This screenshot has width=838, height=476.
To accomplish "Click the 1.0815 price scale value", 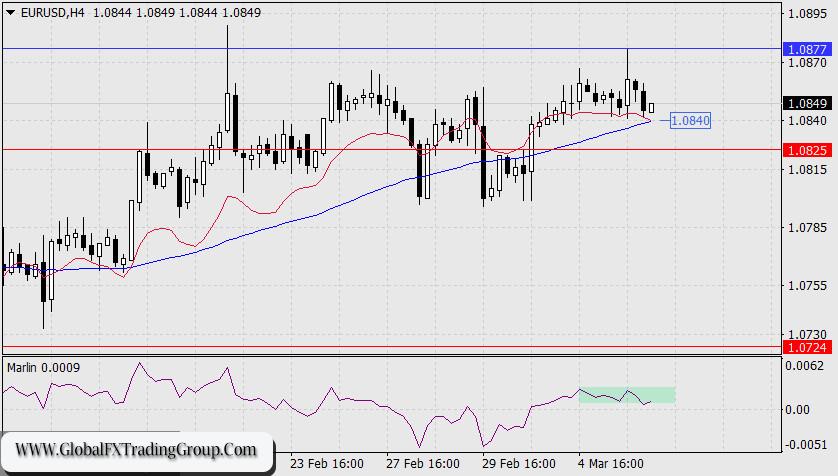I will click(x=807, y=169).
